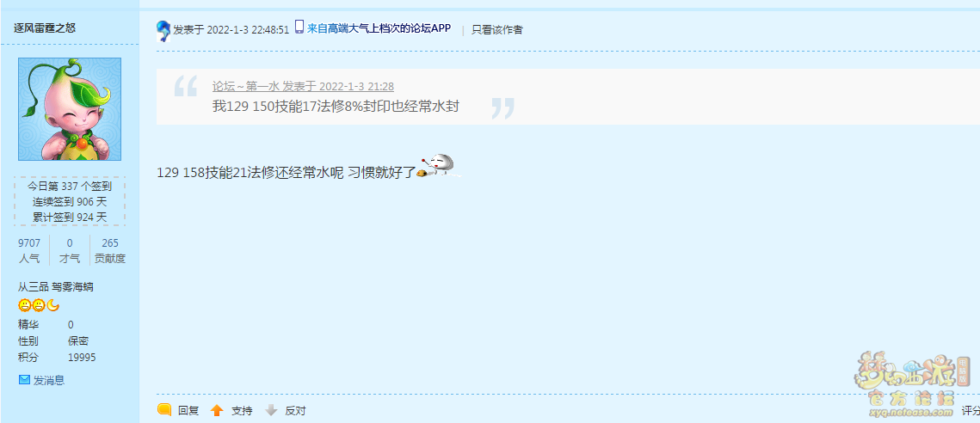
Task: Click the yellow reply speech bubble icon
Action: [164, 410]
